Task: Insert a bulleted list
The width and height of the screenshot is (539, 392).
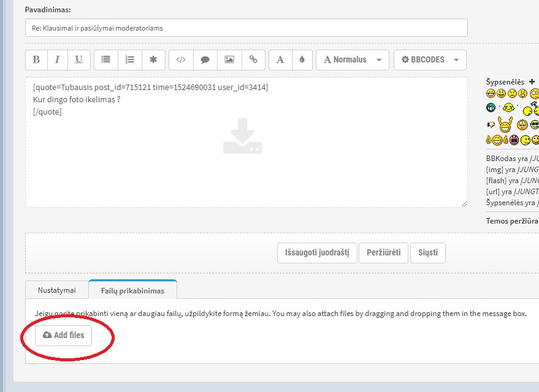Action: tap(106, 60)
